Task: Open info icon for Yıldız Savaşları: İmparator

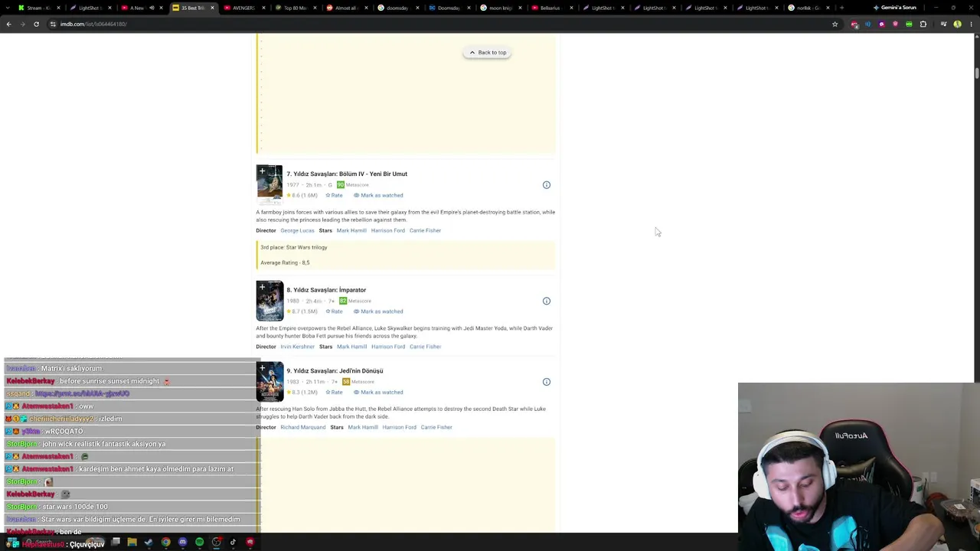Action: pos(547,302)
